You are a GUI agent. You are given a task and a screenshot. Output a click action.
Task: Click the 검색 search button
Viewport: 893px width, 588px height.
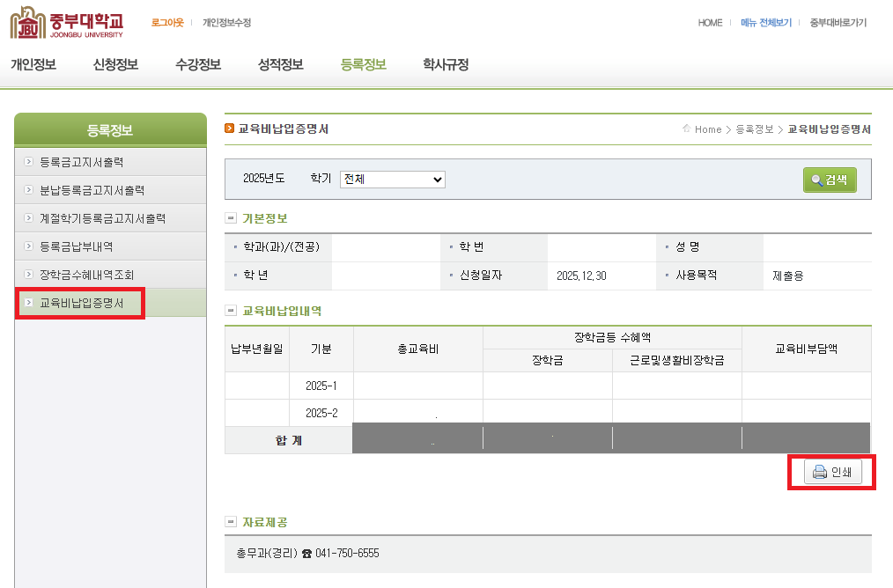pyautogui.click(x=829, y=180)
